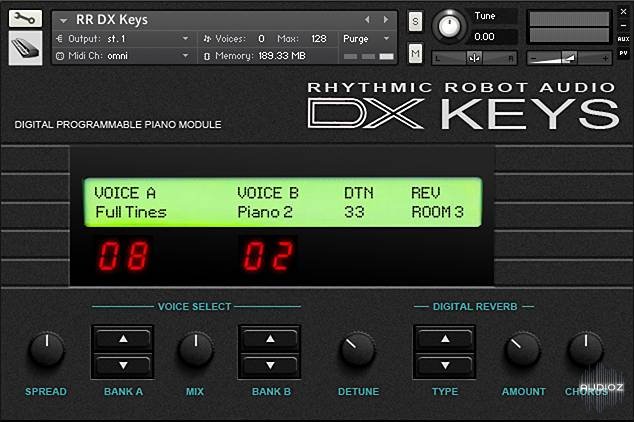
Task: Toggle the PV button
Action: pyautogui.click(x=623, y=53)
